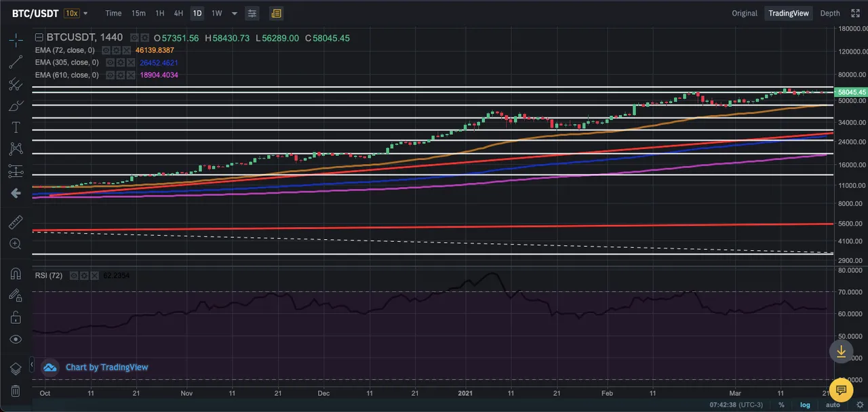Open the text annotation tool

click(x=16, y=127)
